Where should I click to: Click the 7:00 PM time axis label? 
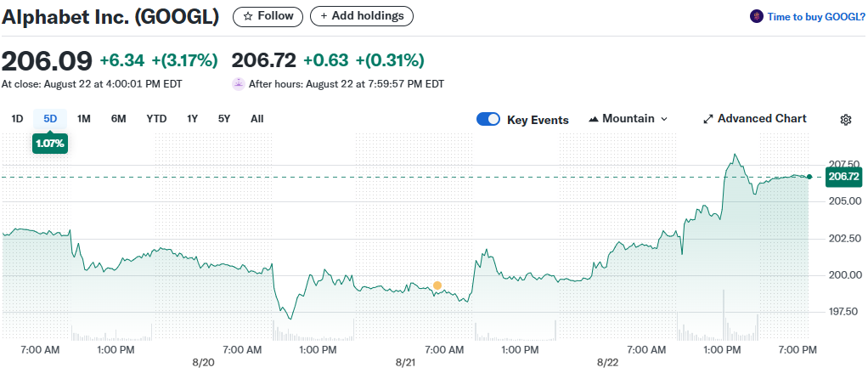click(798, 350)
